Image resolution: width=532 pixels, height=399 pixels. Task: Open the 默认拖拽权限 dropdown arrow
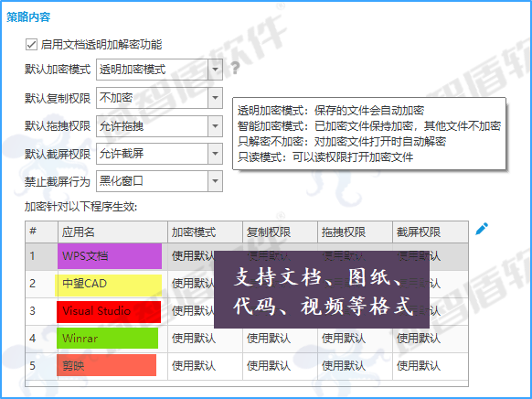coord(215,126)
